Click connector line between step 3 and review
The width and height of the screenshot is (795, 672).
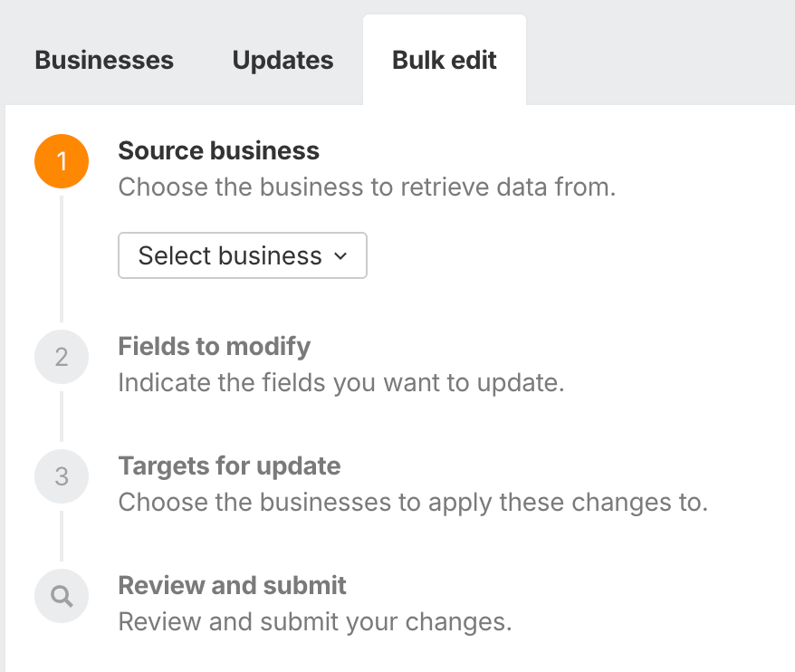click(x=62, y=536)
